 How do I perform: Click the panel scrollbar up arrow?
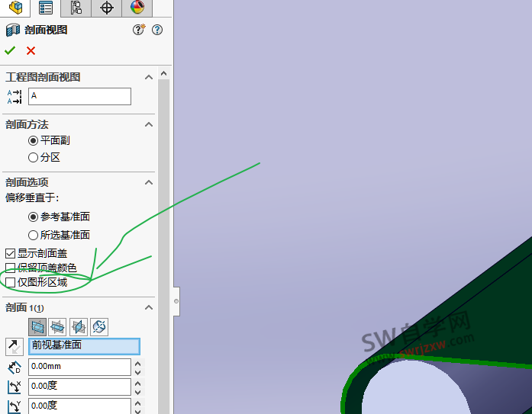163,73
